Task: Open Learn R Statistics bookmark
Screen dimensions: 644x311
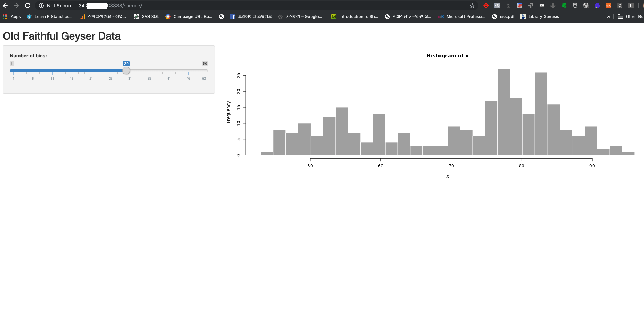Action: click(x=50, y=17)
